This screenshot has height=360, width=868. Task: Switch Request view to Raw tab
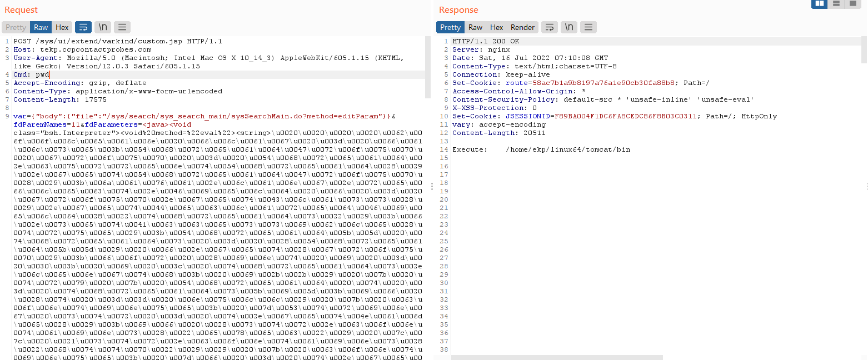tap(41, 27)
